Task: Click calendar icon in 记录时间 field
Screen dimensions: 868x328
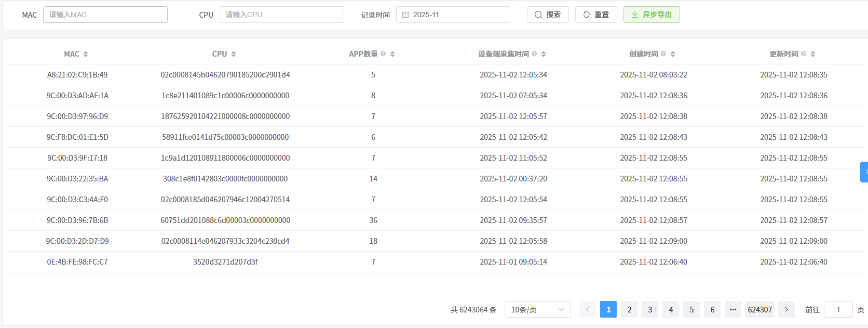Action: (x=405, y=15)
